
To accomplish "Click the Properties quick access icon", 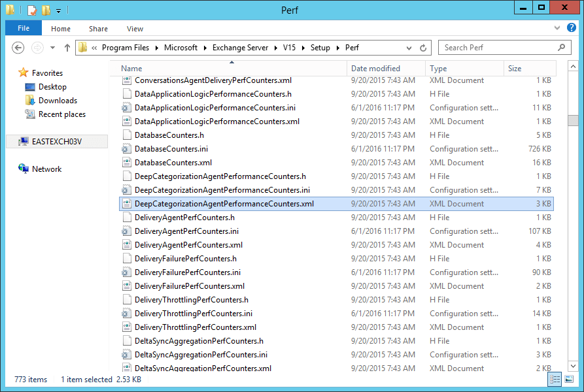I will (x=32, y=10).
